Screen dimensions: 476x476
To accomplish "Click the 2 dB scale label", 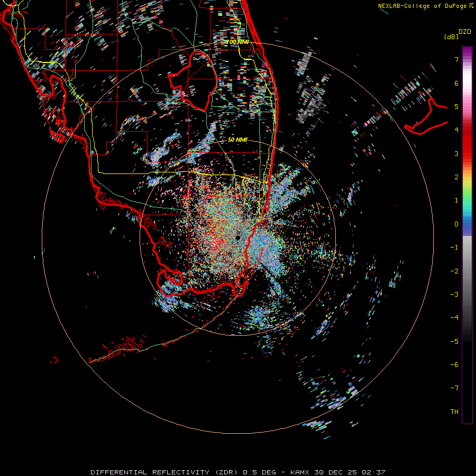I will click(x=456, y=177).
